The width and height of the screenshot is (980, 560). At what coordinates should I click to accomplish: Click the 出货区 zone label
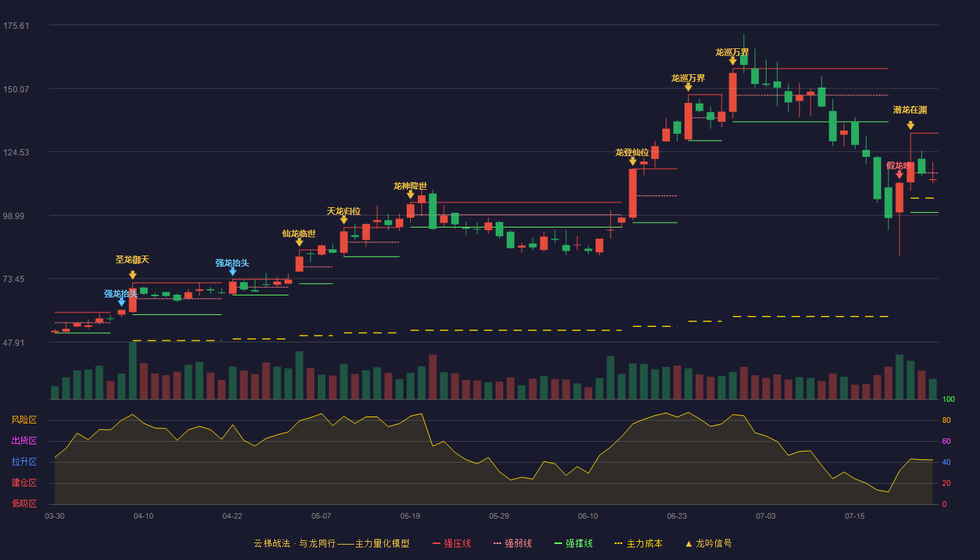[24, 441]
